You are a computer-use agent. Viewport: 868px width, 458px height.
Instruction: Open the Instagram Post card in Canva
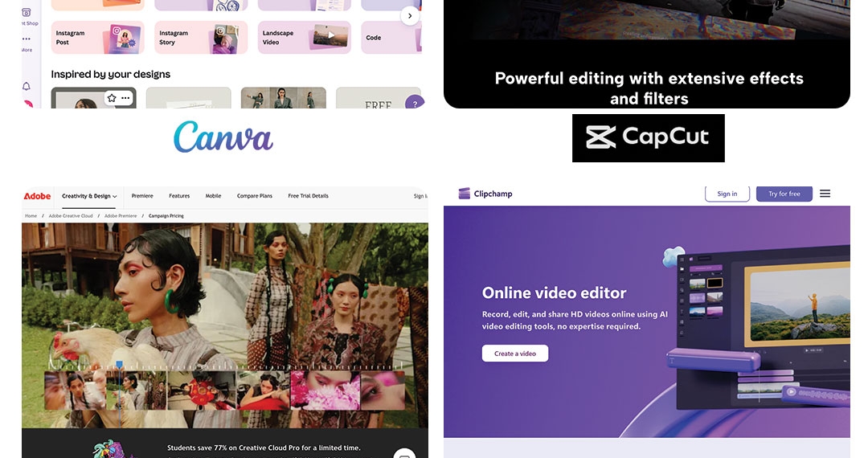(x=97, y=38)
